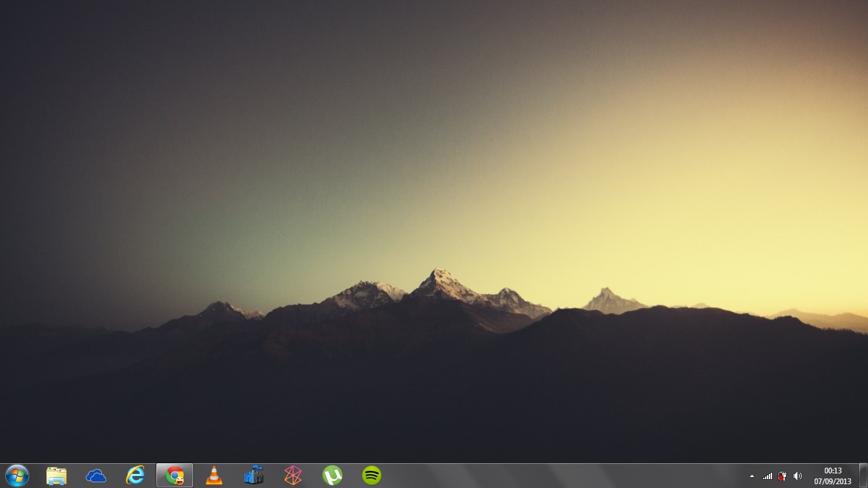
Task: Click the 07/09/2013 date in the tray
Action: [832, 481]
